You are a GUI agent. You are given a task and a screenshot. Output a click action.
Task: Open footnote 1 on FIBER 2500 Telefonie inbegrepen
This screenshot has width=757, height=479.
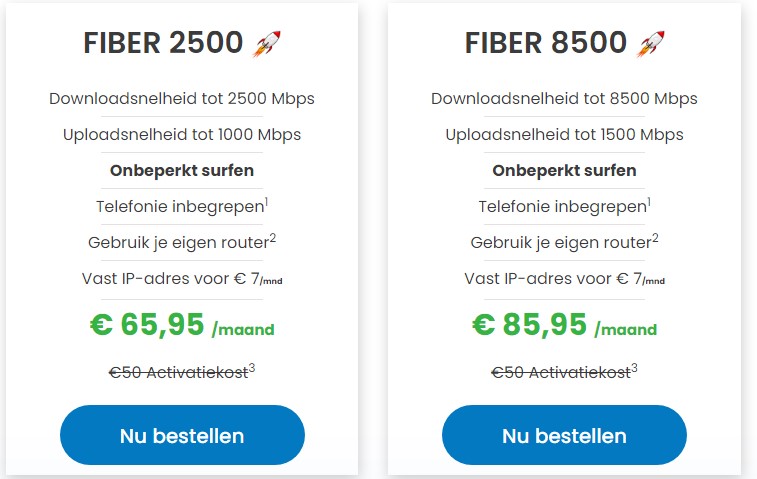click(267, 202)
